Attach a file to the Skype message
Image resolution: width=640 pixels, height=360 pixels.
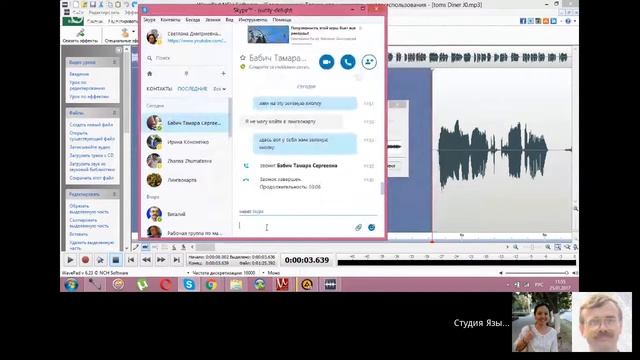pos(358,227)
